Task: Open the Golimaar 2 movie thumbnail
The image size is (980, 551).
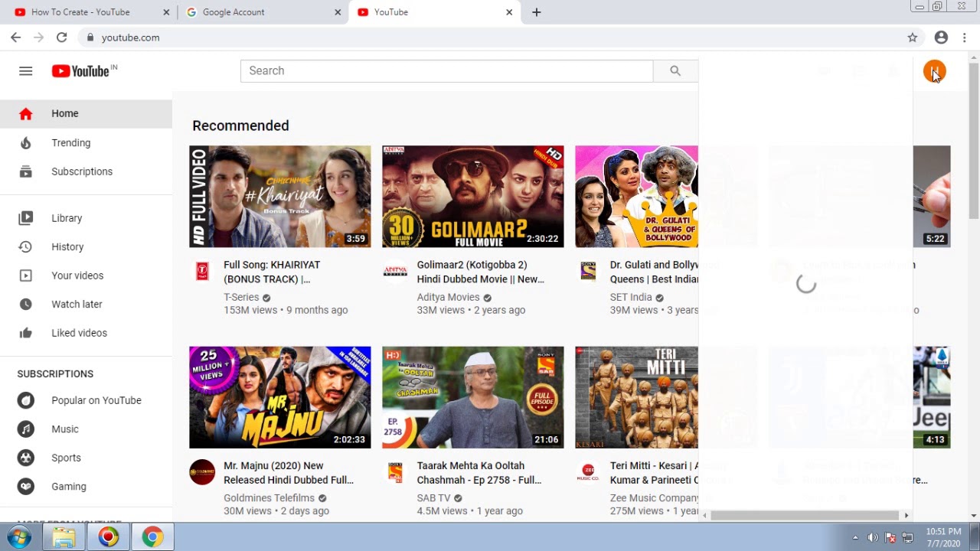Action: coord(473,197)
